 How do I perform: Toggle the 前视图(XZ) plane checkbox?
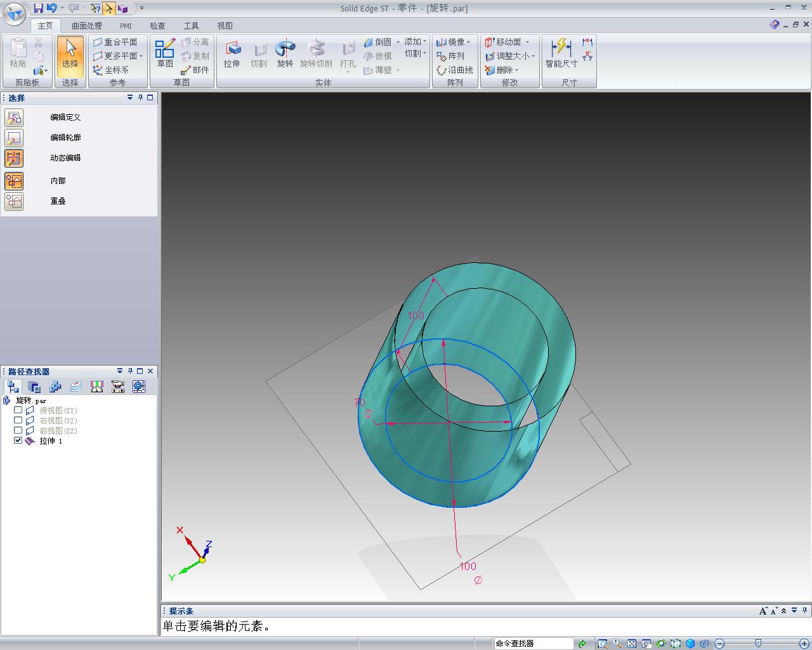[18, 430]
